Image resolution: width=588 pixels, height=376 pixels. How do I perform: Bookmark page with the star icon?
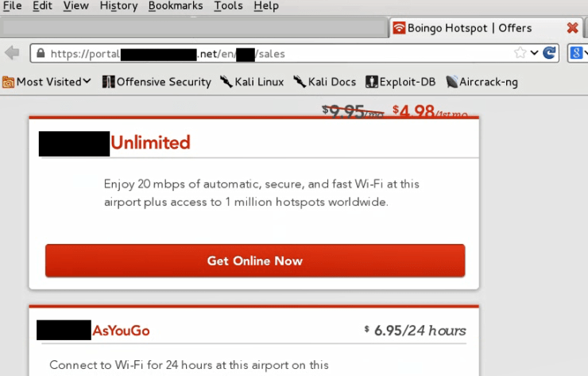(x=520, y=53)
